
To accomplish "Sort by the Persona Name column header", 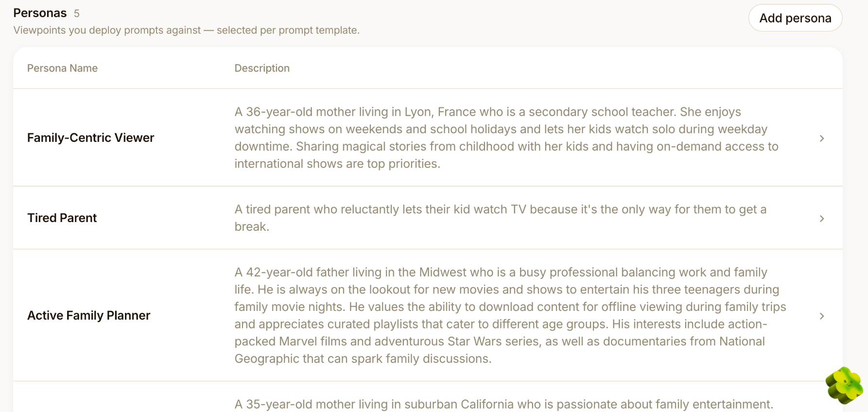I will tap(62, 69).
